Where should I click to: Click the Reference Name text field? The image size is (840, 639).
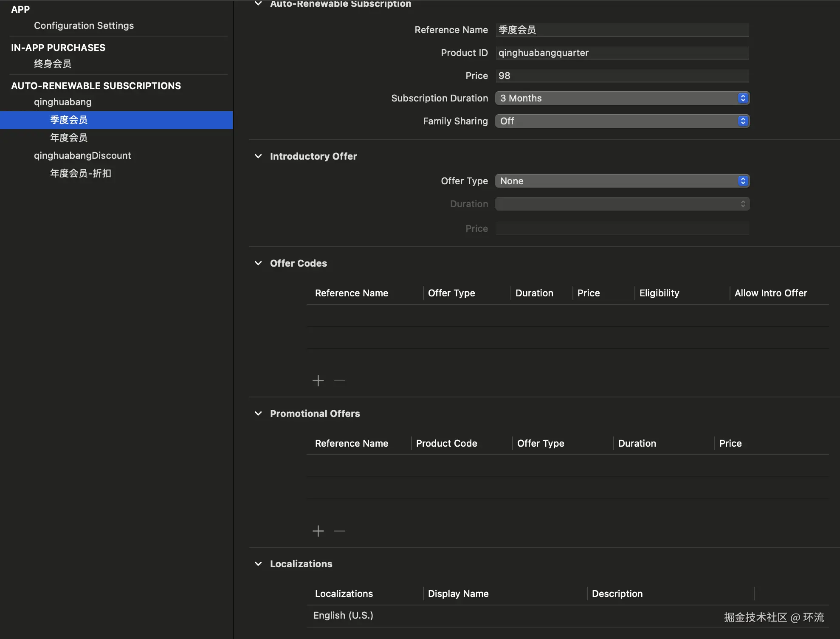[x=622, y=30]
